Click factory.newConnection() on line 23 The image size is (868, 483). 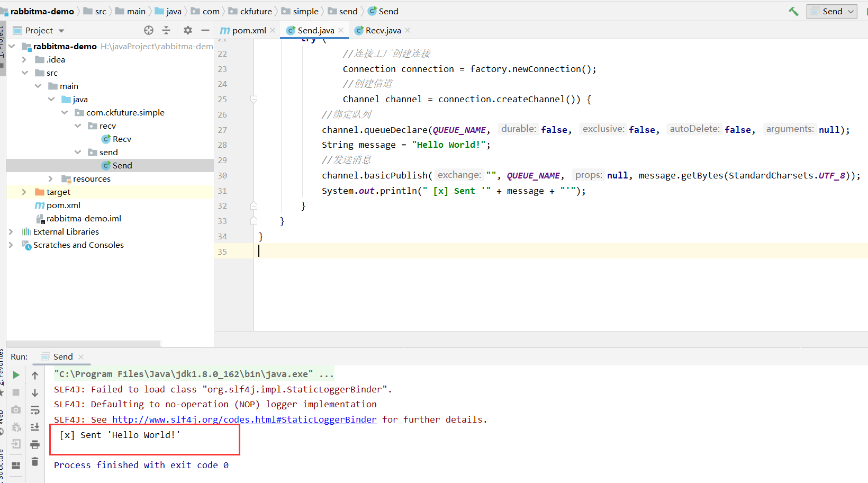[530, 69]
